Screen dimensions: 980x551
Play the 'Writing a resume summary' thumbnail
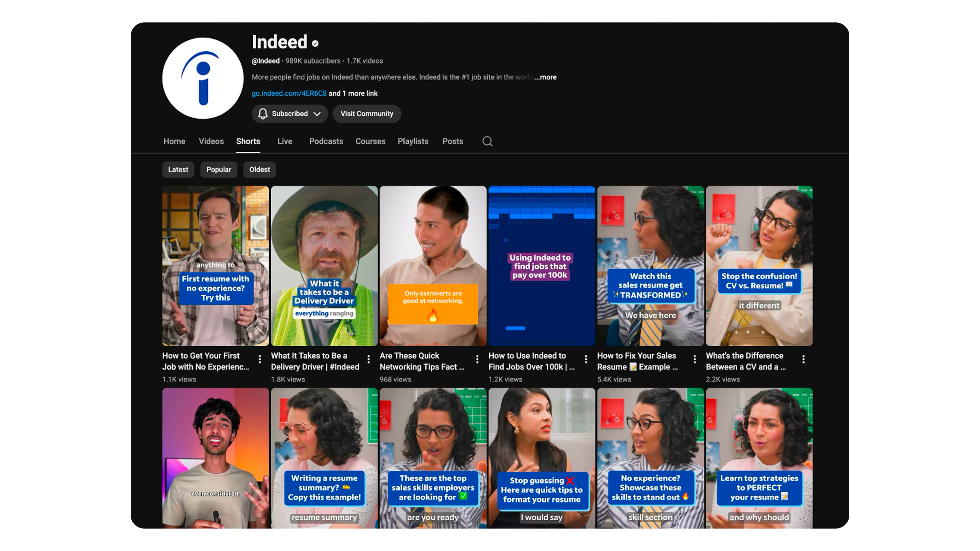click(324, 458)
